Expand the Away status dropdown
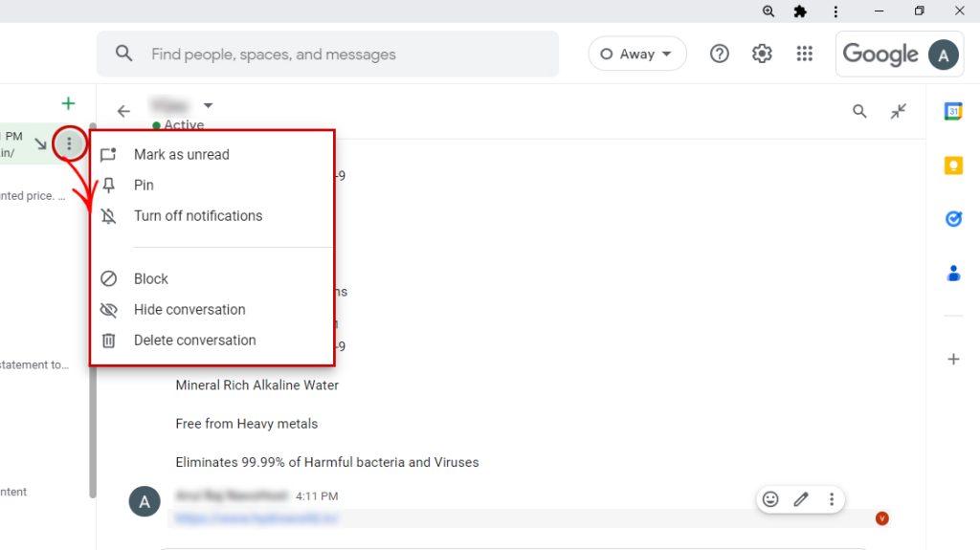Image resolution: width=980 pixels, height=550 pixels. pos(636,54)
